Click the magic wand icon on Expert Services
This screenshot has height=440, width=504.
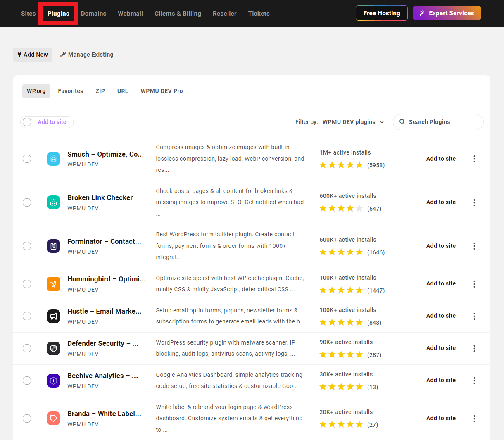pyautogui.click(x=422, y=13)
